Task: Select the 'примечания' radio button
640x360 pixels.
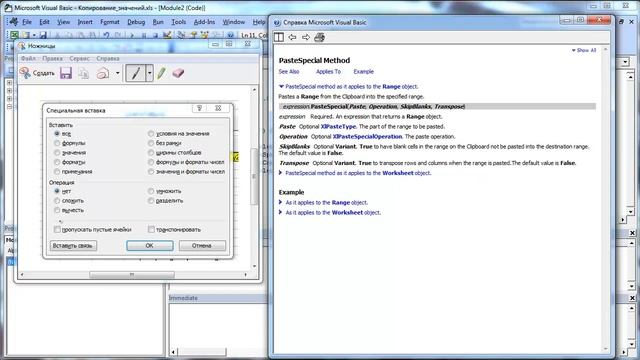Action: (57, 171)
